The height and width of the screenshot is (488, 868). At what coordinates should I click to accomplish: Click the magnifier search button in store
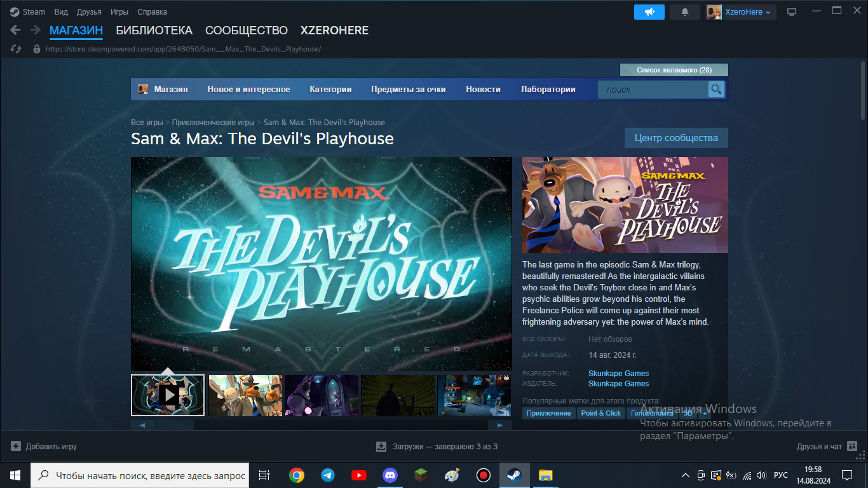click(716, 90)
